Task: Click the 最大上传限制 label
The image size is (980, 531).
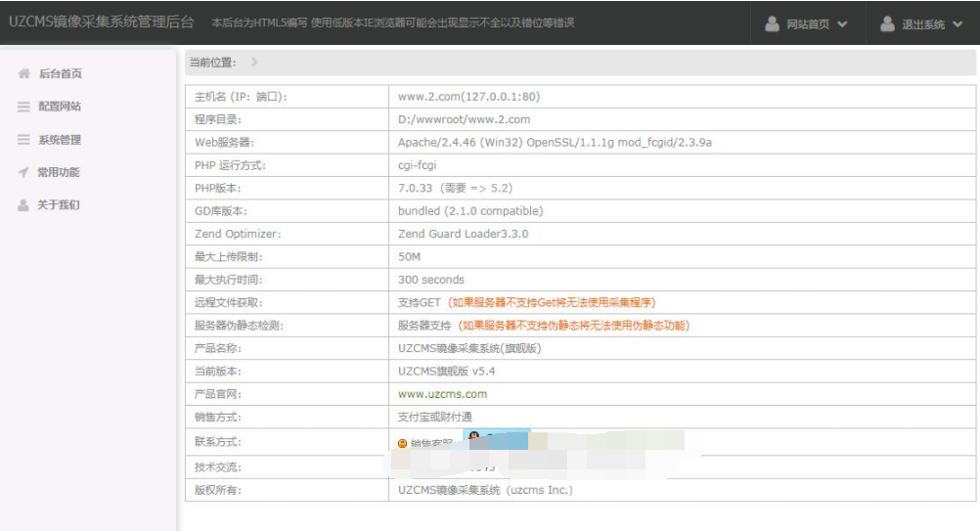Action: point(229,257)
